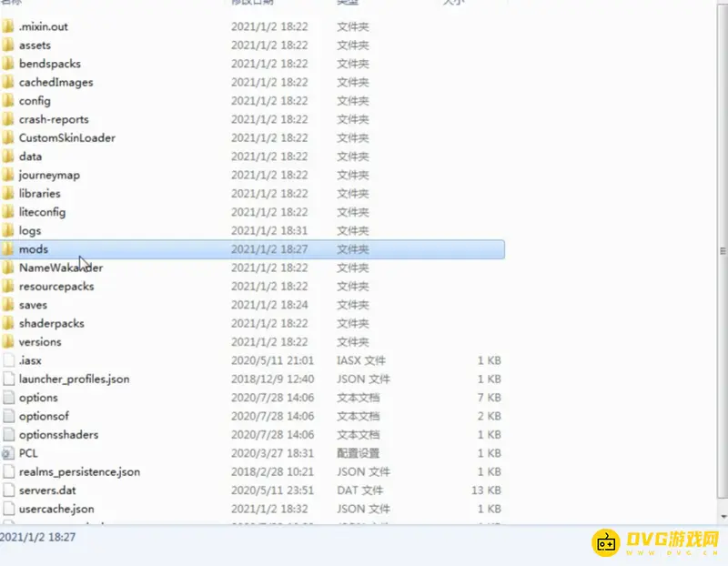
Task: Select the journeymap folder entry
Action: [x=49, y=175]
